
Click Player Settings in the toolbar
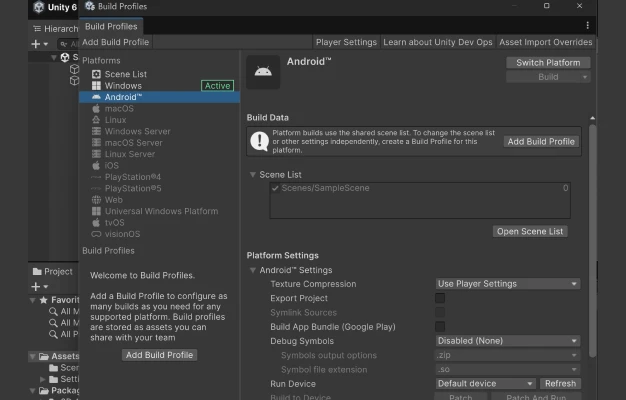pos(346,42)
